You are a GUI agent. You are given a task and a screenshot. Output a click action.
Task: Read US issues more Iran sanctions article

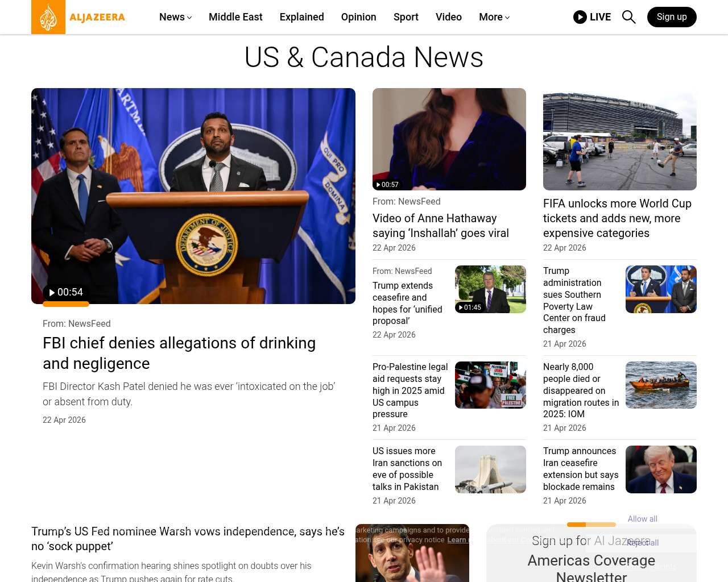pos(407,469)
